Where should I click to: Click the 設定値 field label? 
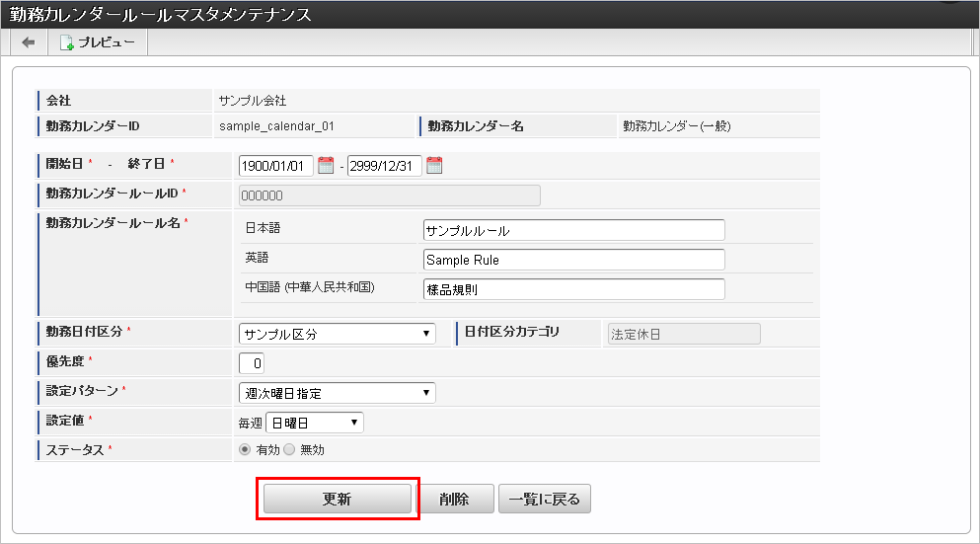(x=64, y=421)
